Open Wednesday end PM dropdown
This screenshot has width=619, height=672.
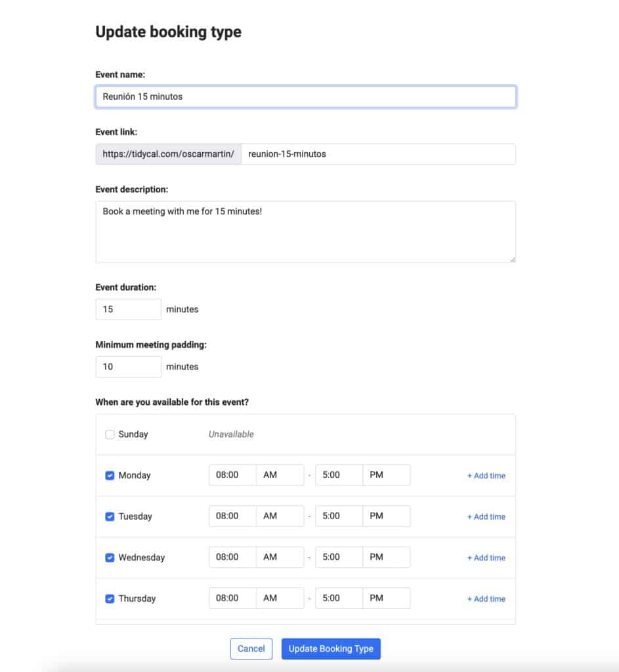[x=387, y=557]
